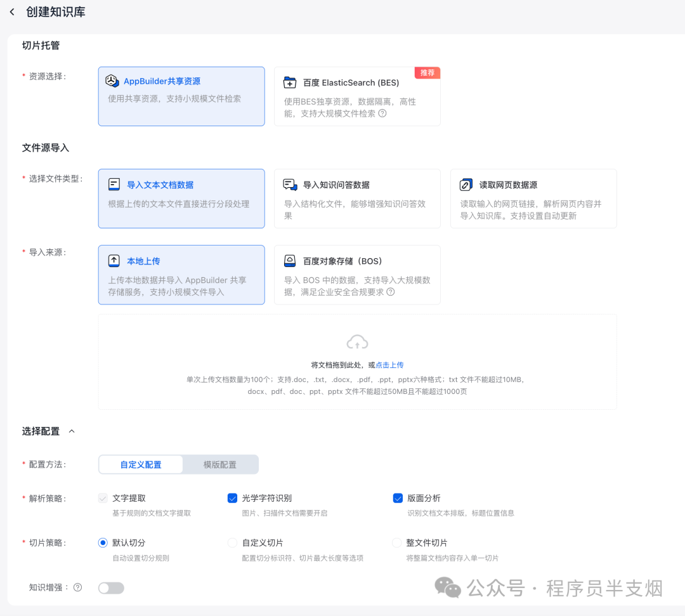Switch to 模版配置 tab

[219, 464]
